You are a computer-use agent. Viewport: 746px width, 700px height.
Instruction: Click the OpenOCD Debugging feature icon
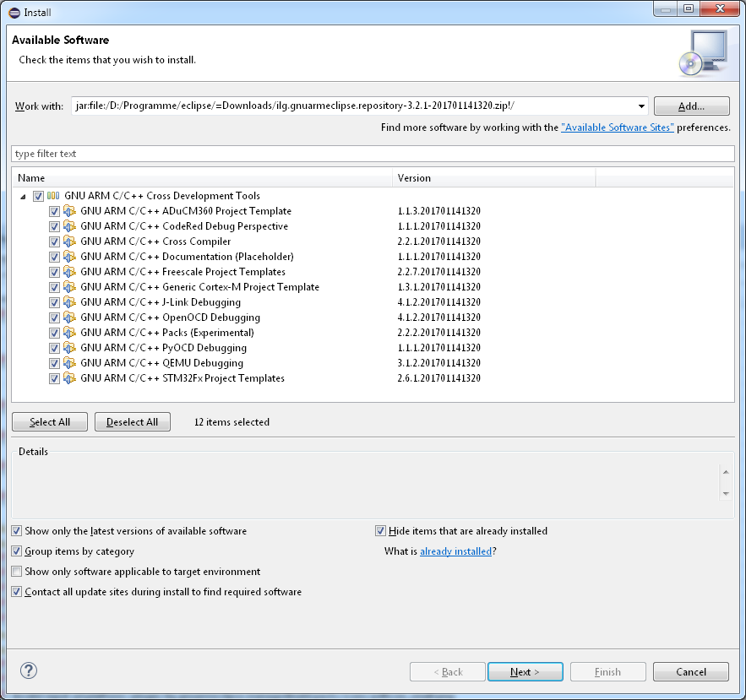pyautogui.click(x=69, y=317)
